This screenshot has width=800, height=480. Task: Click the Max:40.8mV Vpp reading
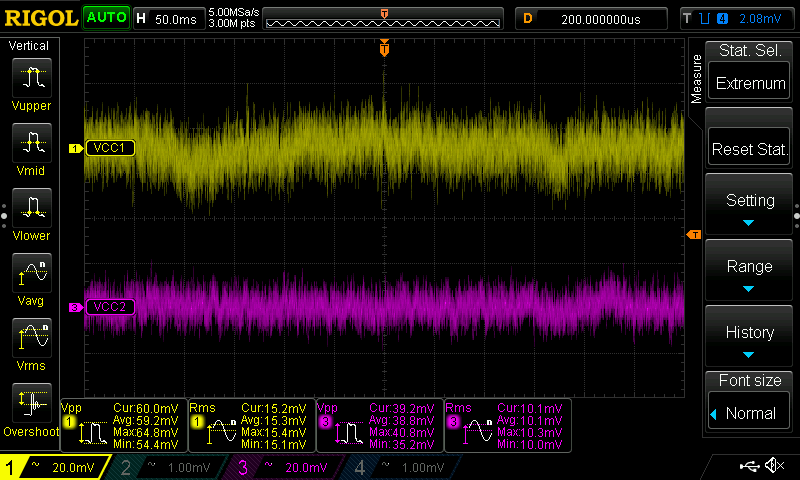click(402, 433)
